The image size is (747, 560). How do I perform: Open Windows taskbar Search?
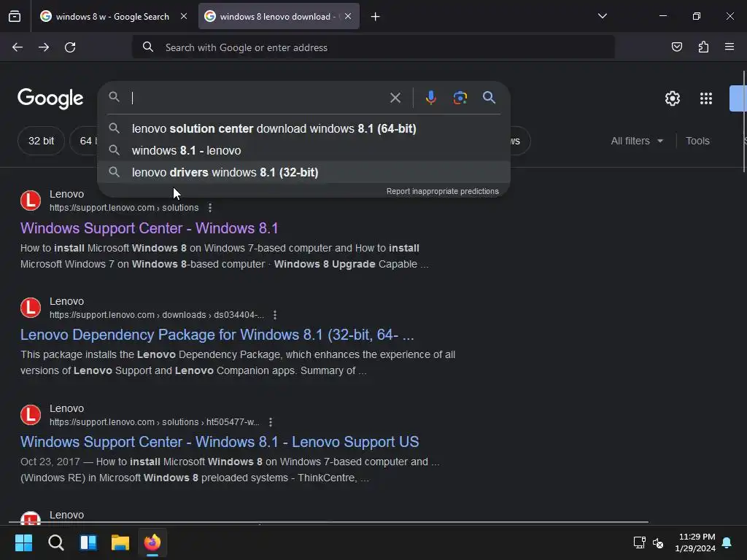pyautogui.click(x=55, y=542)
